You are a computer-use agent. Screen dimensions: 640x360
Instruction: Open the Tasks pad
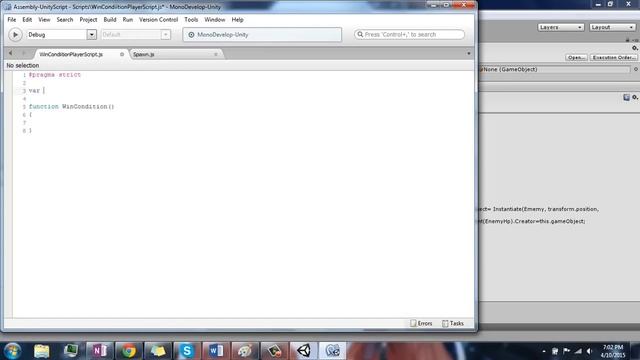[453, 323]
